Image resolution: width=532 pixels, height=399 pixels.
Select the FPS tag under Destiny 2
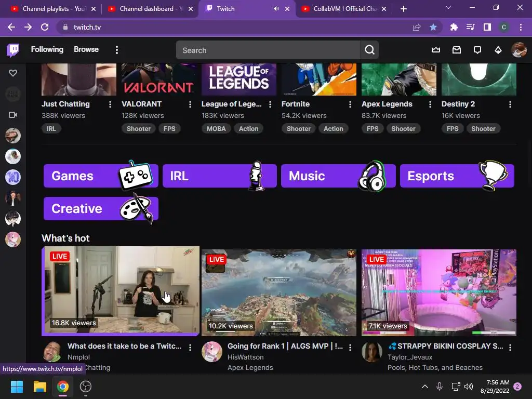tap(453, 129)
